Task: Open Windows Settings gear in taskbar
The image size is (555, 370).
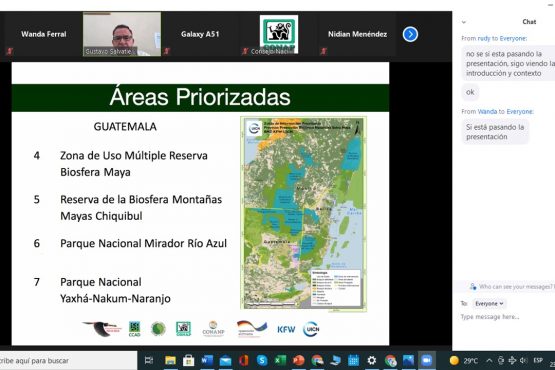Action: click(x=372, y=360)
